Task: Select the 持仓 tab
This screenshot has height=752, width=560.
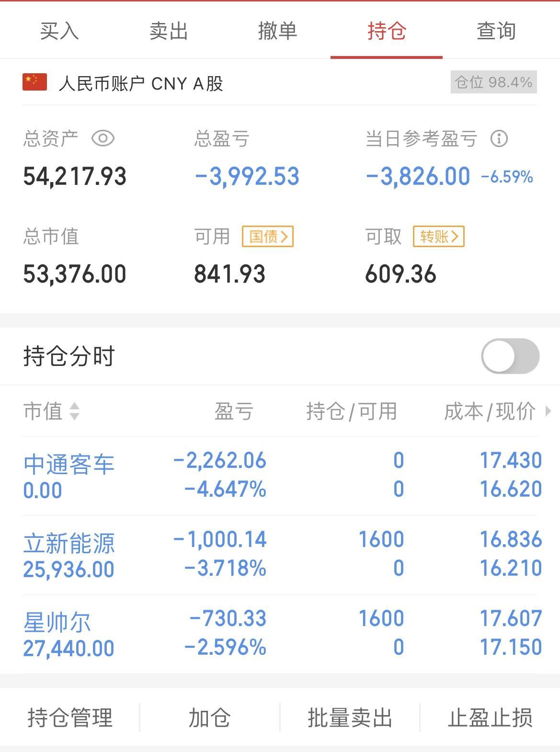Action: coord(387,31)
